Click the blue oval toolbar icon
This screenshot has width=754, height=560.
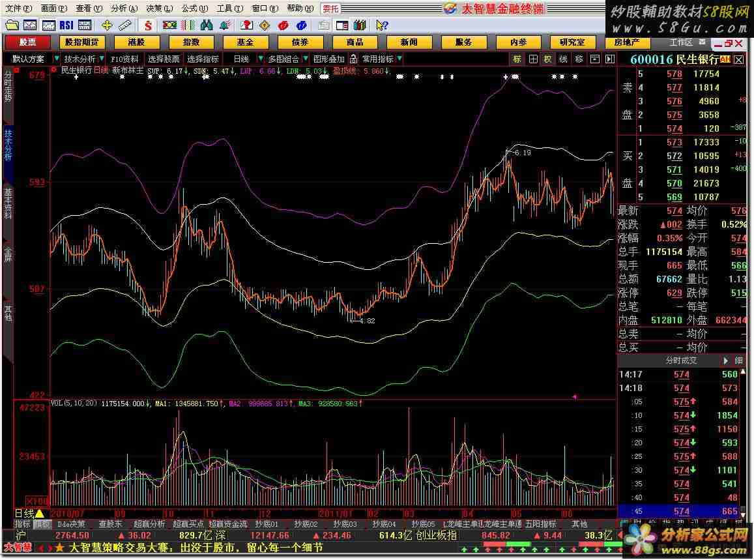302,25
